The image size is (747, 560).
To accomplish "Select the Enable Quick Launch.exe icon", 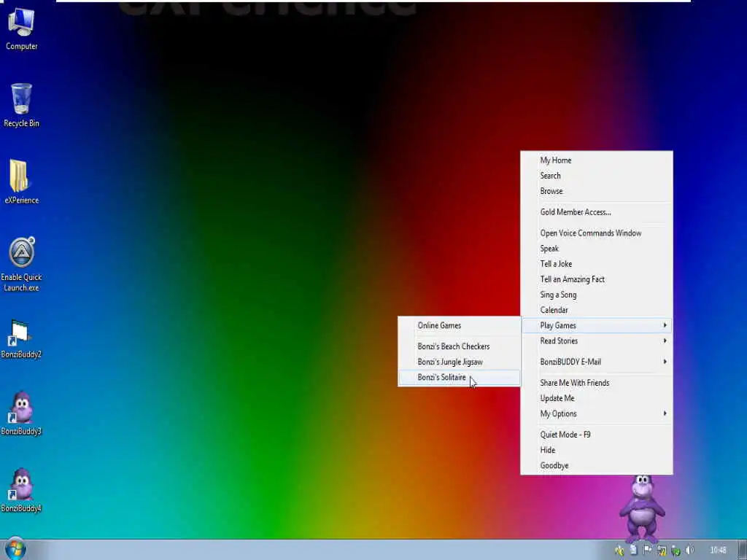I will point(21,264).
